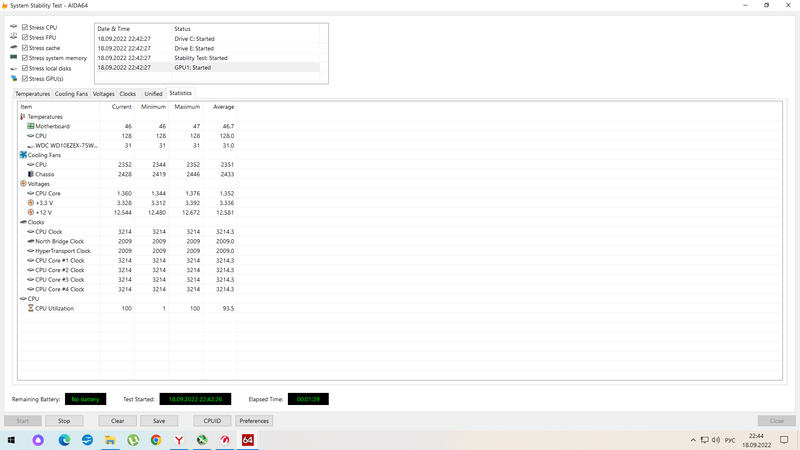Click the grayed Start button
This screenshot has height=450, width=800.
click(x=22, y=421)
